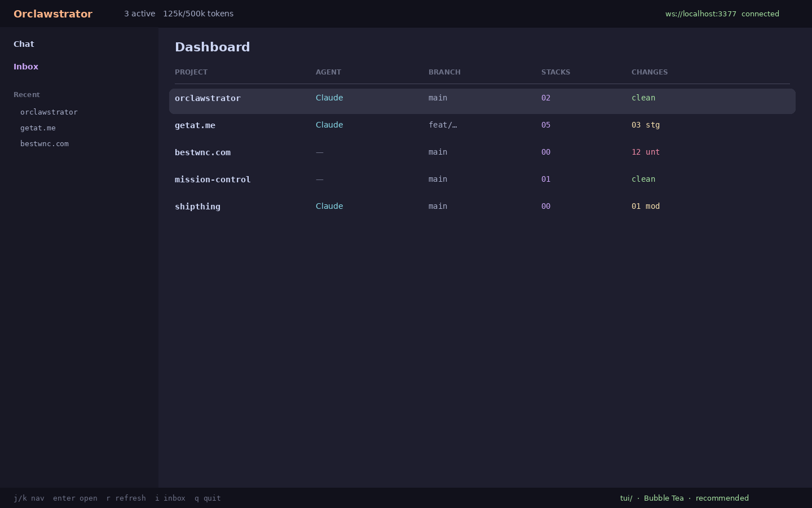Click Claude agent in getat.me row
The image size is (812, 508).
[x=329, y=125]
